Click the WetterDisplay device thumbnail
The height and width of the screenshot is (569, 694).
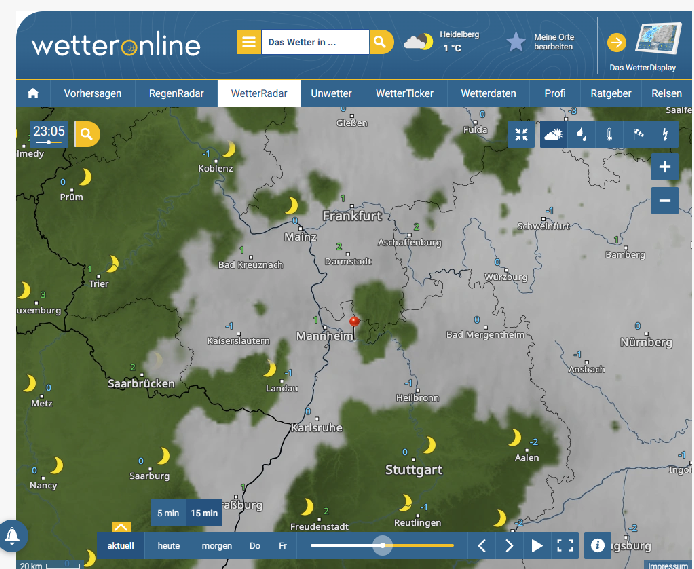point(658,39)
